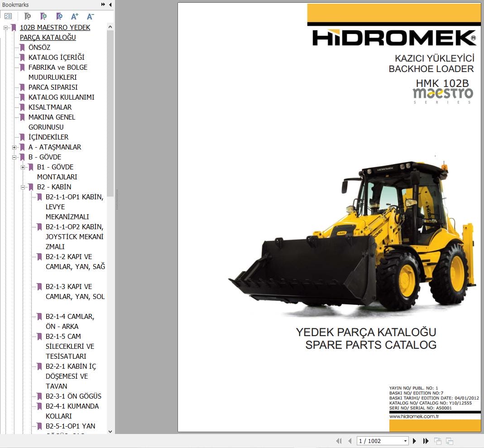Click the page number input field
484x448 pixels.
click(376, 440)
